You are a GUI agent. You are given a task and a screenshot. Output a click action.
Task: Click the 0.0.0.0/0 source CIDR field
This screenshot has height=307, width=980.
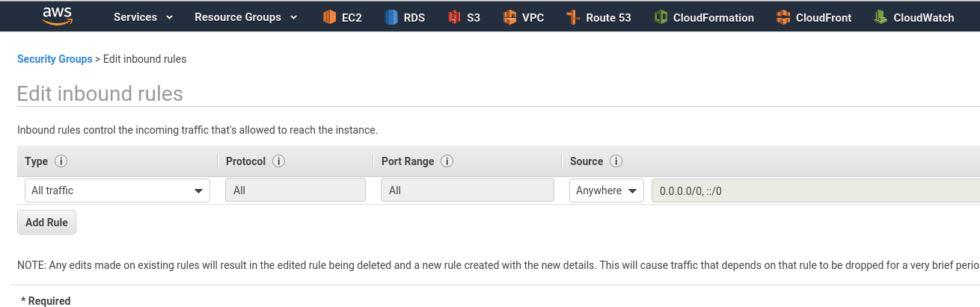coord(815,190)
